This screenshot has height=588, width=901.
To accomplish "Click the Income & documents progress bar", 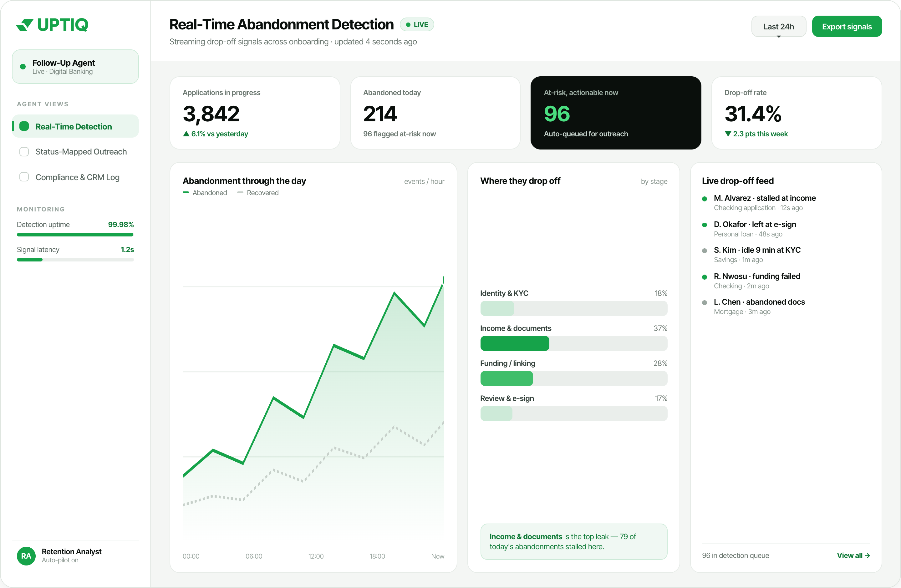I will pyautogui.click(x=573, y=343).
